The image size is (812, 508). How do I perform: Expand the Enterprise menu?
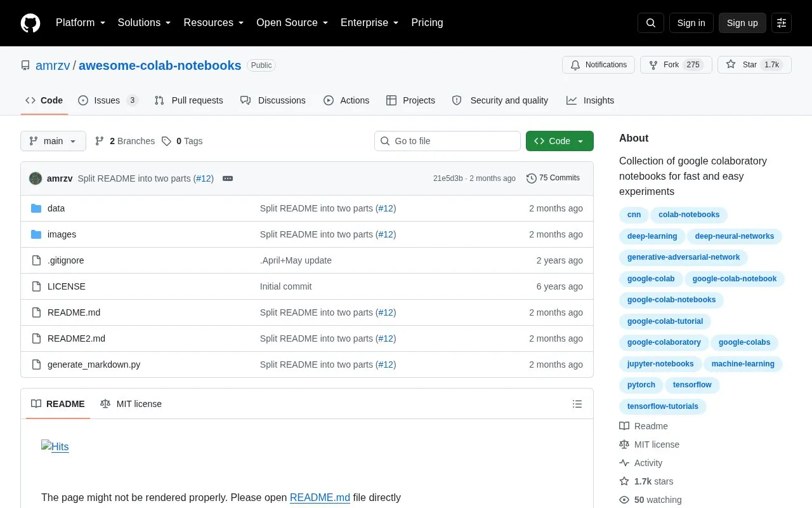pos(370,23)
